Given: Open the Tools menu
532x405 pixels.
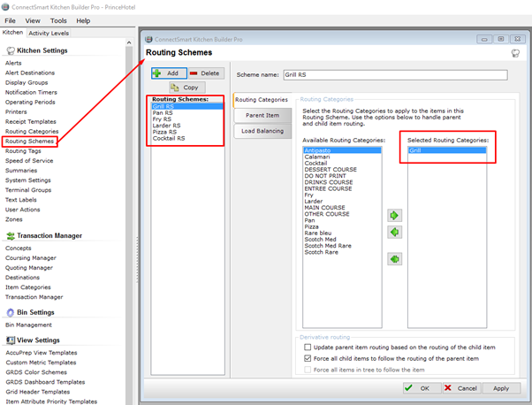Looking at the screenshot, I should click(58, 20).
